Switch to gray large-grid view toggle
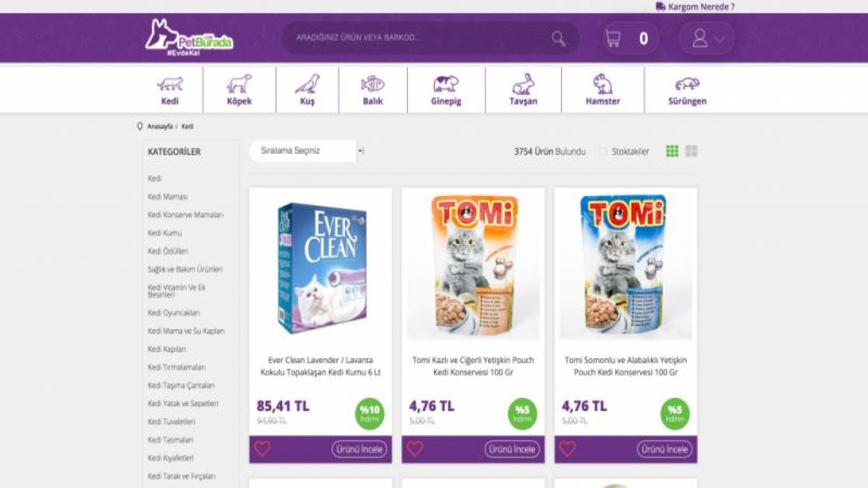The image size is (868, 488). [691, 151]
